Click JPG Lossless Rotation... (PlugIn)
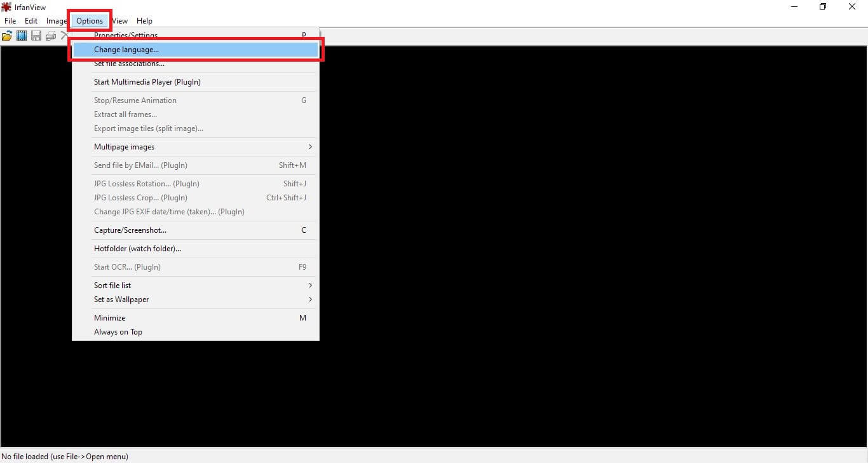868x463 pixels. click(196, 184)
